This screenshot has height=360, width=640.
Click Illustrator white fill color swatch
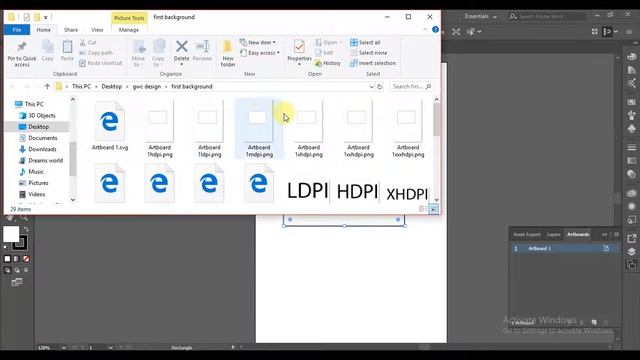[11, 234]
